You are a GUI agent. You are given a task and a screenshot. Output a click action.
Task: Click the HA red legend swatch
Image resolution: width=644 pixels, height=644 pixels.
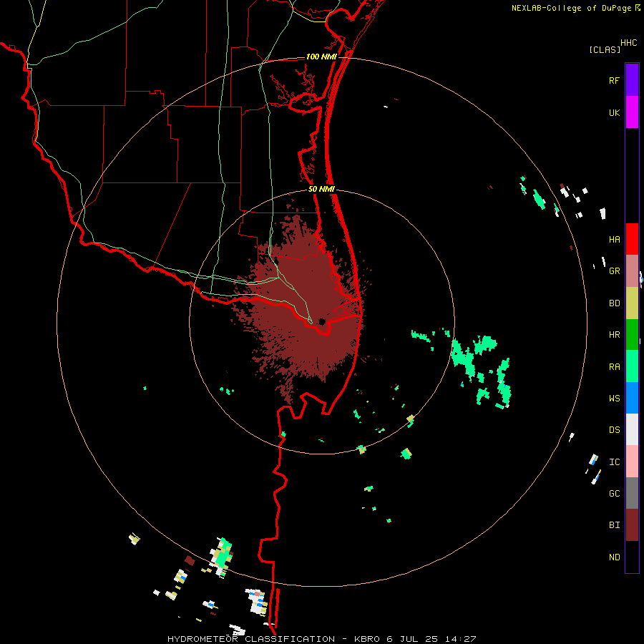click(632, 239)
